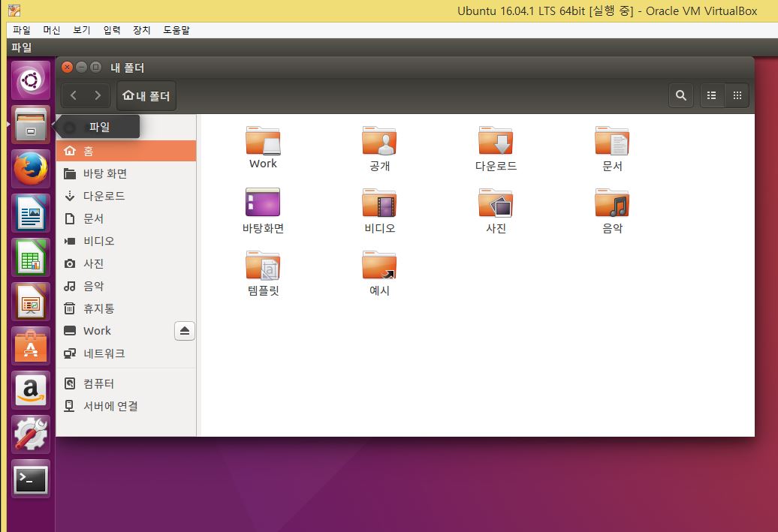Open the 비디오 video folder icon
778x532 pixels.
coord(379,203)
